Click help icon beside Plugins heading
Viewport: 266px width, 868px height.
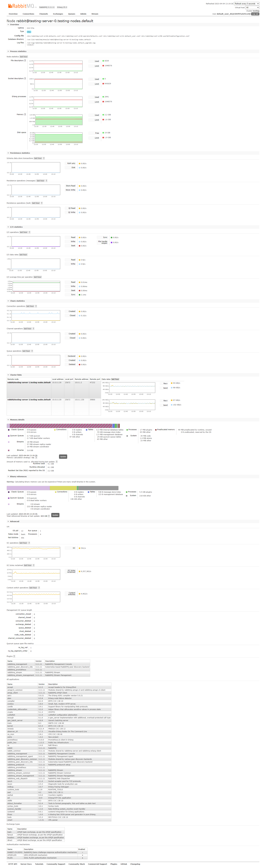pyautogui.click(x=14, y=656)
